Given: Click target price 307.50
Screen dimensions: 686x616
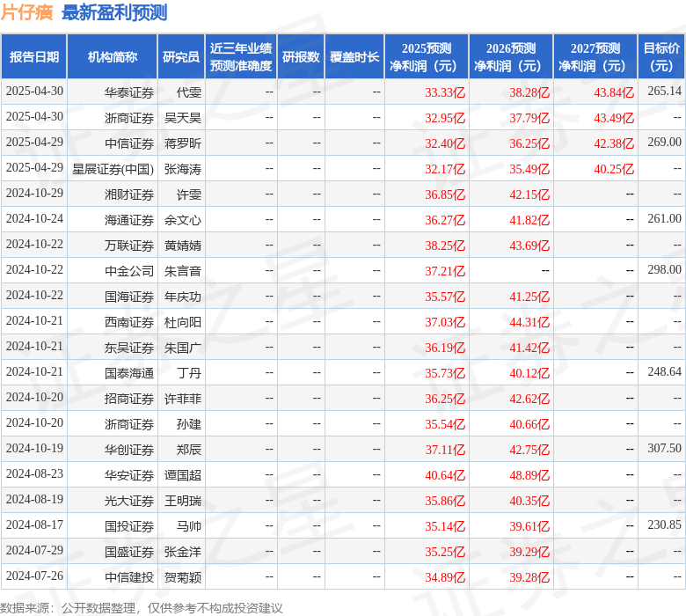Looking at the screenshot, I should pos(665,448).
